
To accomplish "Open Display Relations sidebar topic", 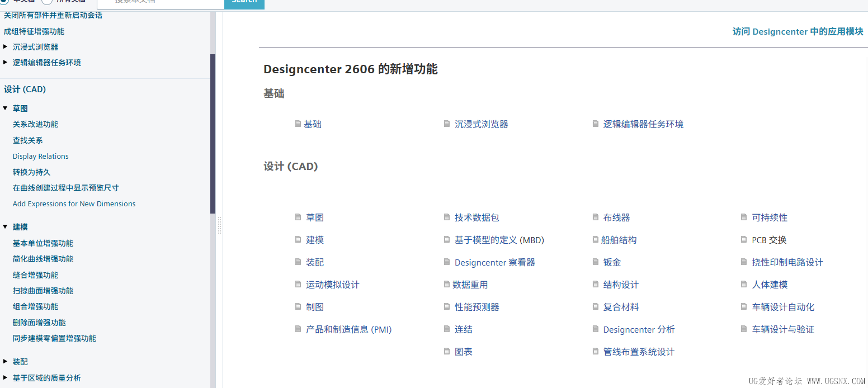I will point(41,156).
